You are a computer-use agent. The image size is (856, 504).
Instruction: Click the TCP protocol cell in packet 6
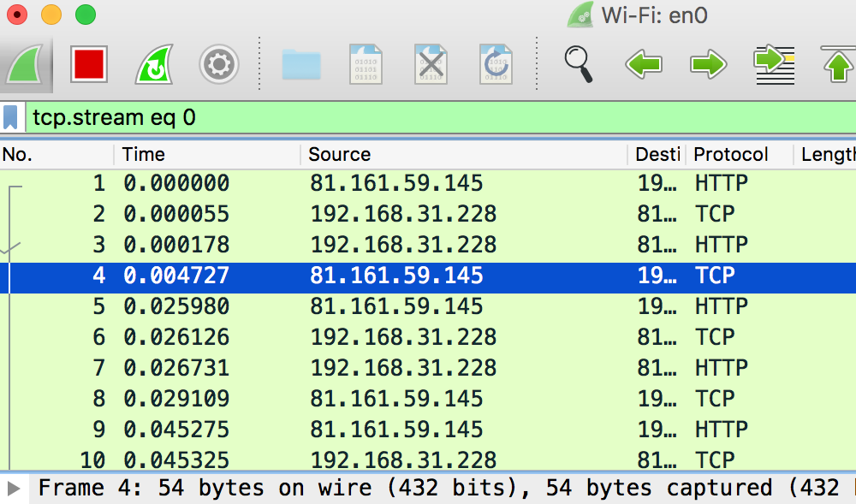click(x=715, y=337)
